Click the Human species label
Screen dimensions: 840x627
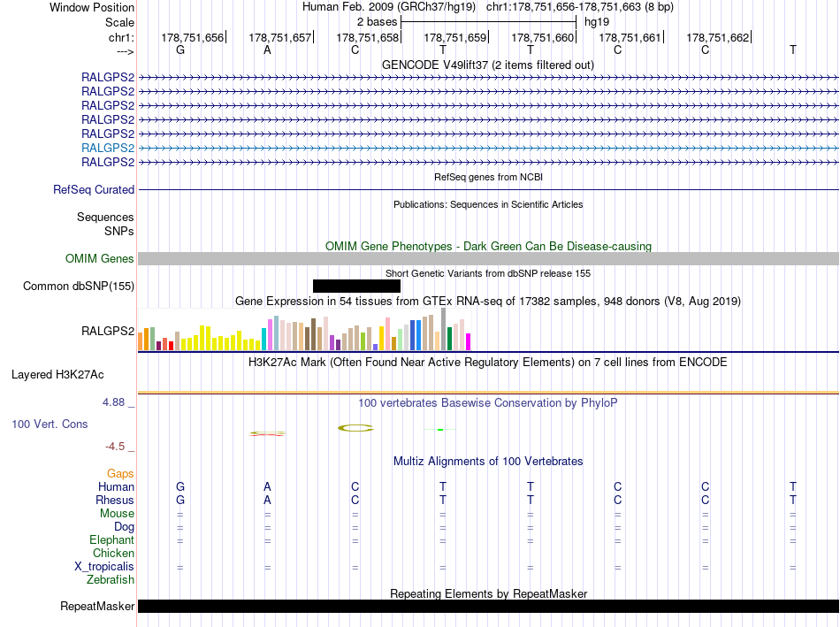point(116,486)
